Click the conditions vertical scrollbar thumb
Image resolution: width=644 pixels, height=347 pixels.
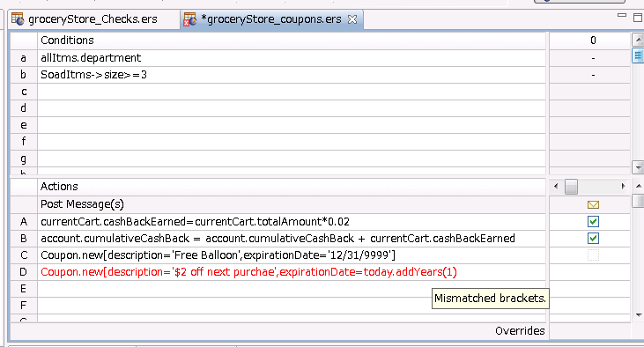638,55
